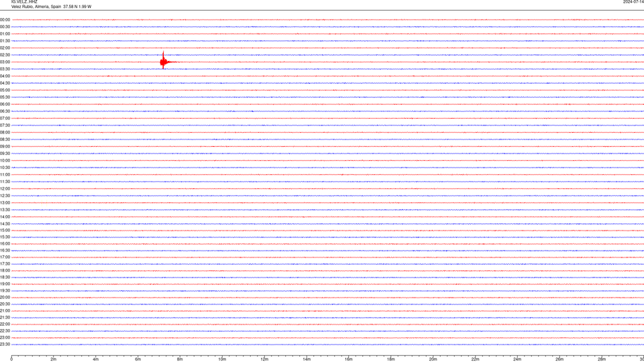
Task: Click the 13:00 time label
Action: (x=5, y=202)
